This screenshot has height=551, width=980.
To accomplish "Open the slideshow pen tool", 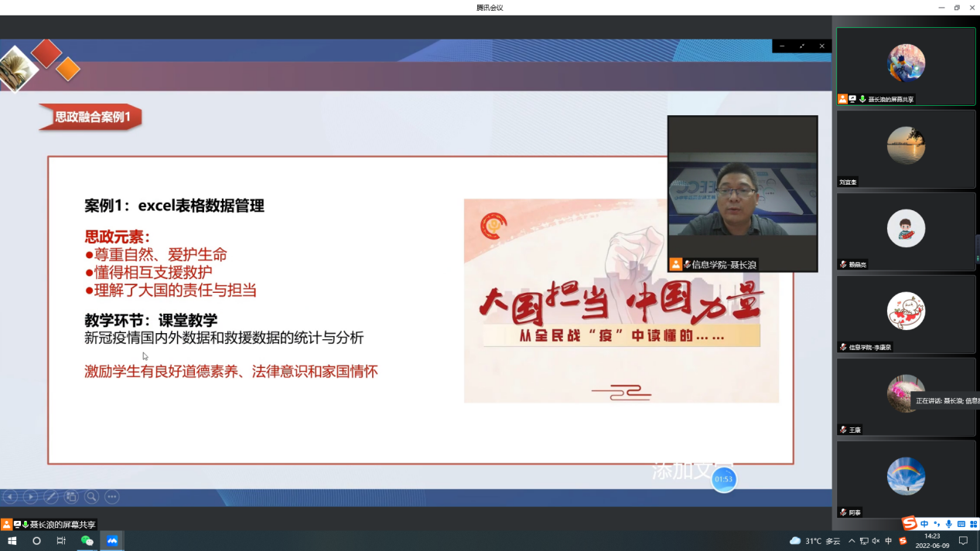I will [51, 497].
